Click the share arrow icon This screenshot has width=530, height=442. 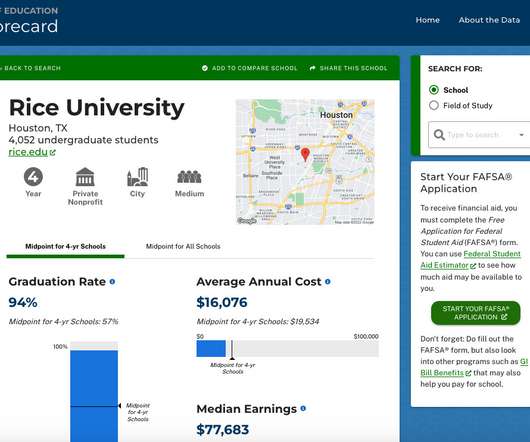(x=312, y=68)
